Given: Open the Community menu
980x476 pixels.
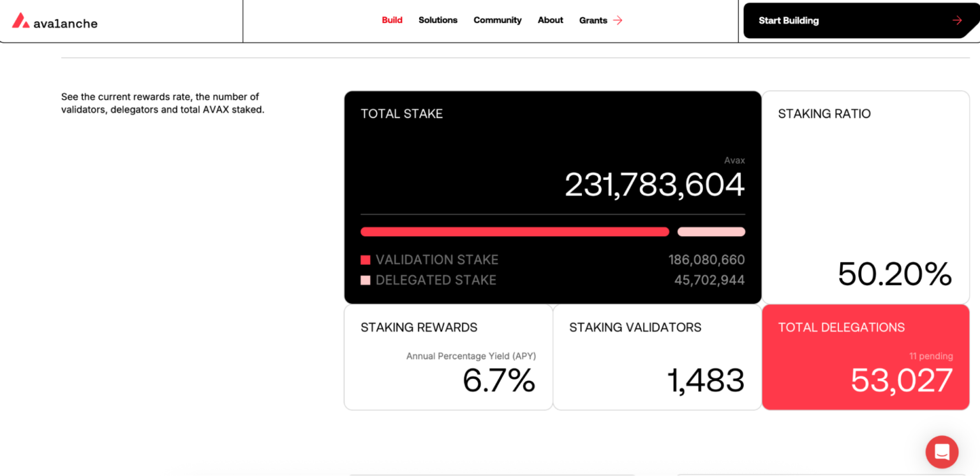Looking at the screenshot, I should pos(497,20).
